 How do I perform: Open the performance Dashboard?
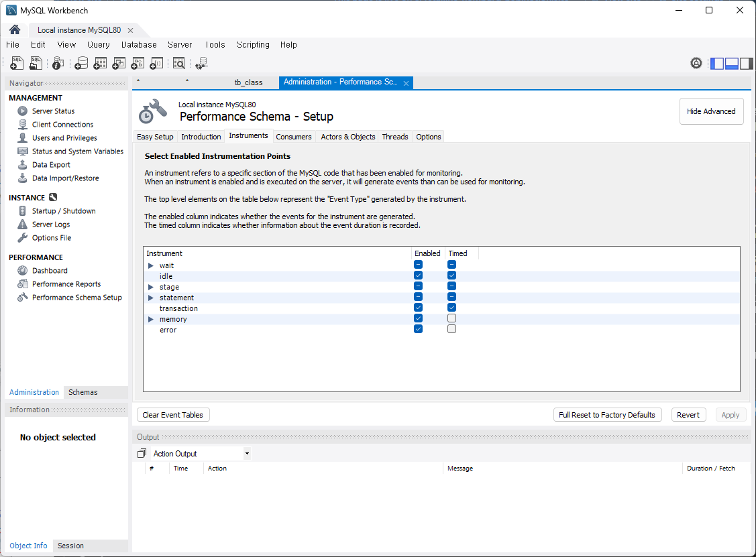click(x=50, y=271)
